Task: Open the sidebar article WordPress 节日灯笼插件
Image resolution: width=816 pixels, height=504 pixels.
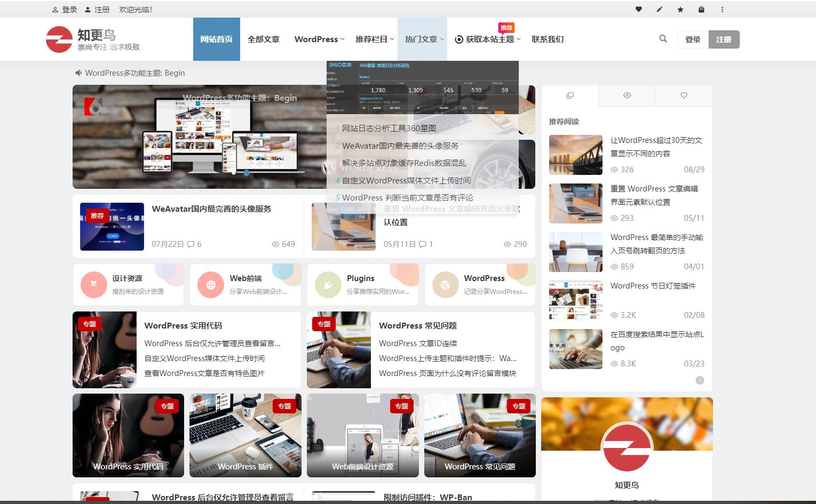Action: click(653, 286)
